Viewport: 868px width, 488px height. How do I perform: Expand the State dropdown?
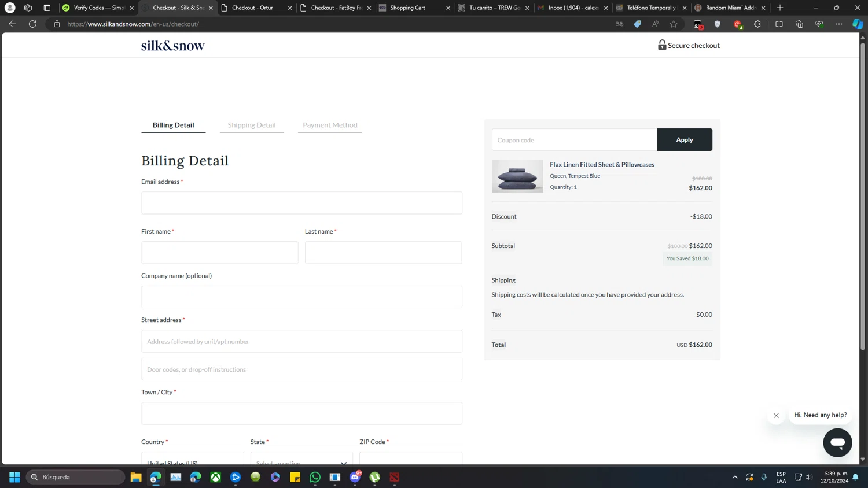click(301, 459)
